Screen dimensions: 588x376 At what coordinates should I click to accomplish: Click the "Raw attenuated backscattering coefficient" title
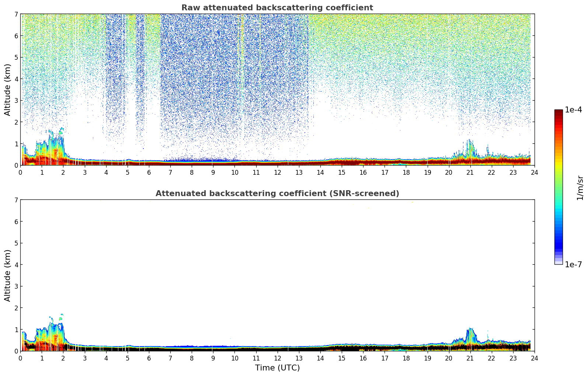(x=277, y=8)
